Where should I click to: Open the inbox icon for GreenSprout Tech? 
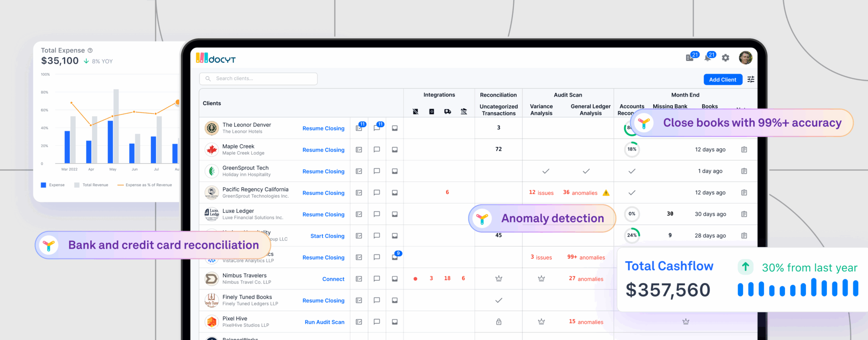395,171
